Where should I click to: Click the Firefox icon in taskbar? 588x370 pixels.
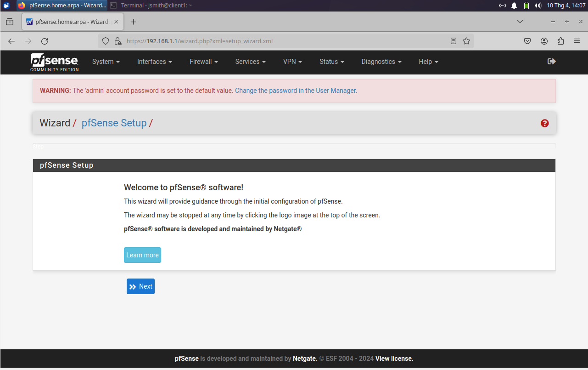click(22, 6)
